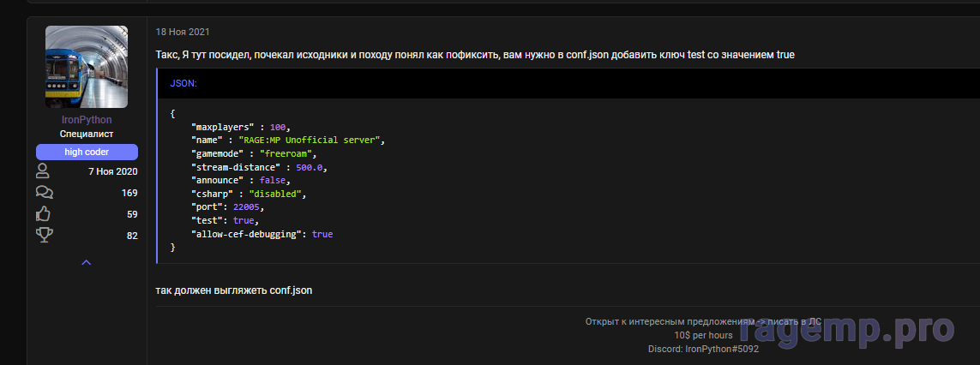Click the JSON: code block header

(x=183, y=84)
